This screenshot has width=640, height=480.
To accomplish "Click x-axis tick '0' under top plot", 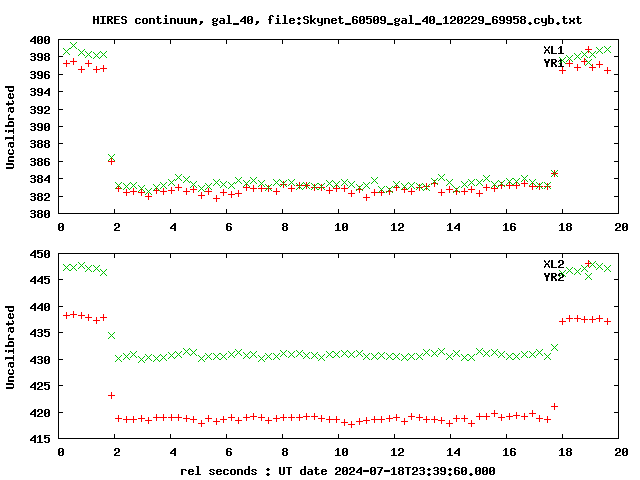I will pyautogui.click(x=61, y=227).
